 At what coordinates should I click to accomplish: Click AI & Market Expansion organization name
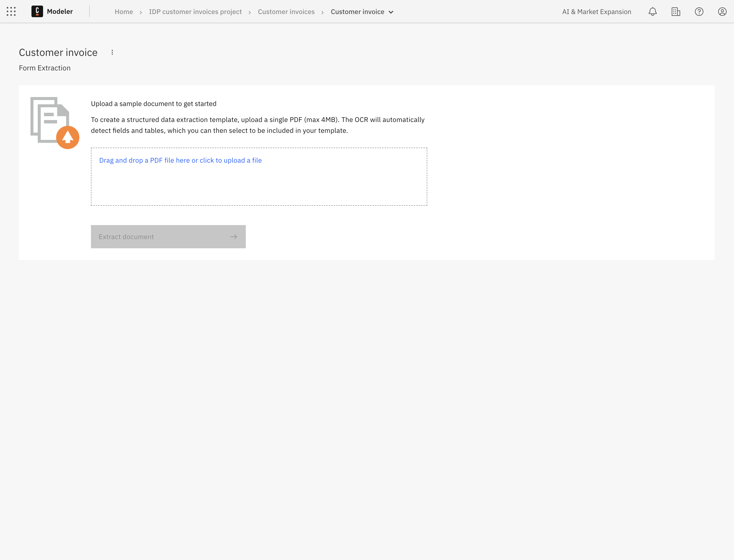[x=596, y=12]
